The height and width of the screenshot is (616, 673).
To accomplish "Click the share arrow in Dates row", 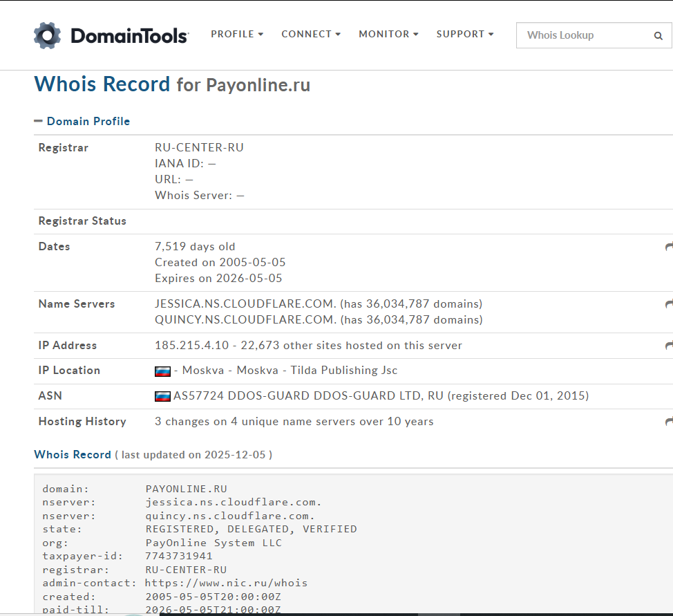I will coord(668,247).
